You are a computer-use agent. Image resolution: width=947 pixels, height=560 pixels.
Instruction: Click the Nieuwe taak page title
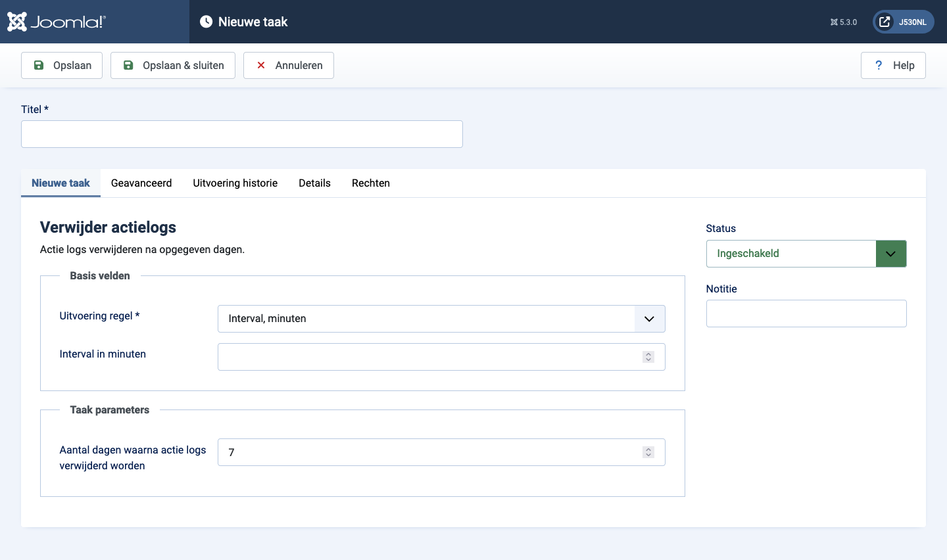253,22
